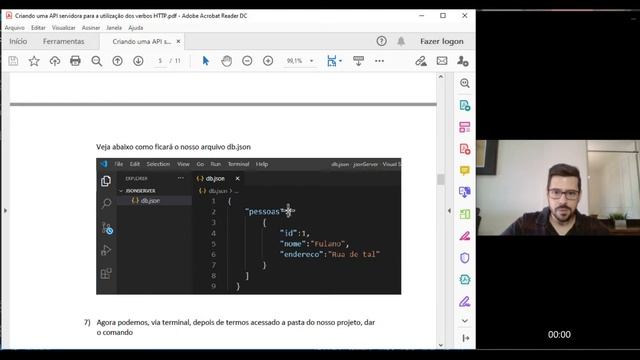Viewport: 640px width, 360px height.
Task: Open the Assinar menu
Action: point(91,28)
